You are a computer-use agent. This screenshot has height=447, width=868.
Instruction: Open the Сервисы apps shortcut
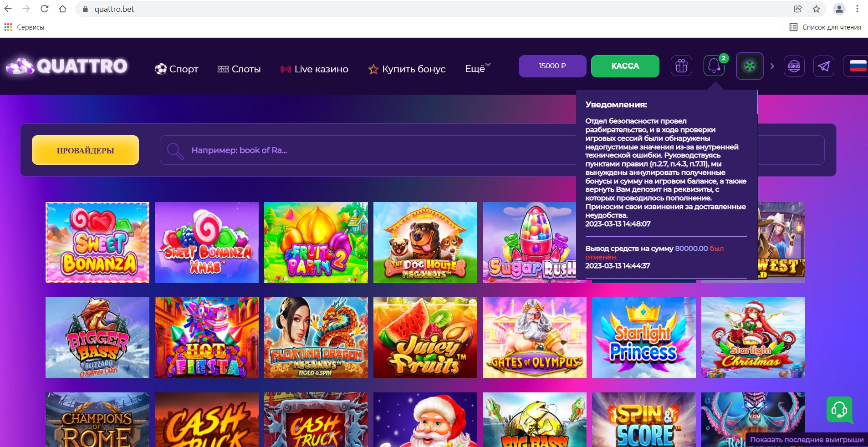pyautogui.click(x=25, y=27)
